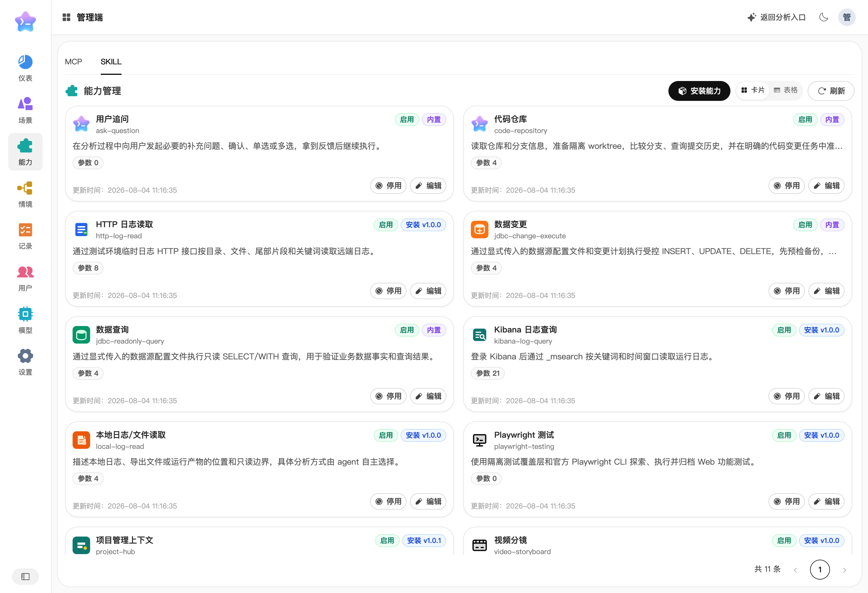868x593 pixels.
Task: Disable 用户追问 with 停用
Action: (388, 185)
